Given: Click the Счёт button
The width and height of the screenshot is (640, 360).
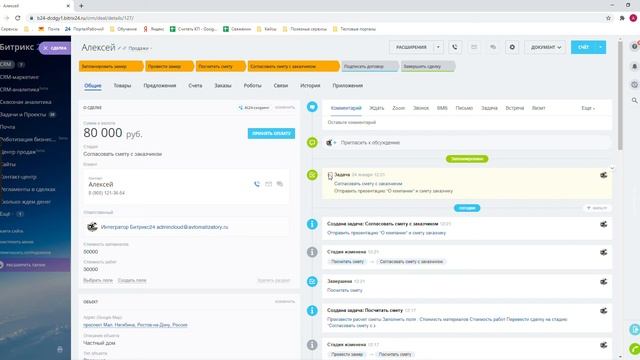Looking at the screenshot, I should tap(583, 47).
